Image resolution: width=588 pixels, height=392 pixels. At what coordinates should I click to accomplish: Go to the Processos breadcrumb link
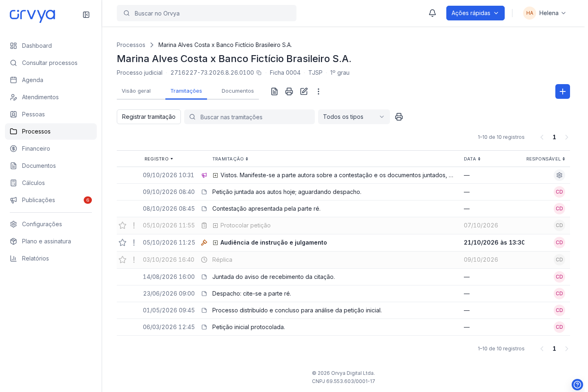click(131, 45)
